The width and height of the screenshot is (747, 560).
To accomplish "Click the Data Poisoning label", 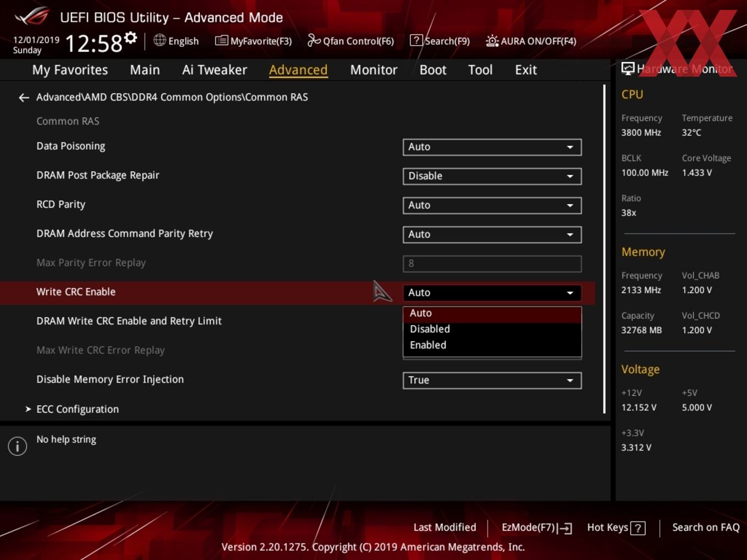I will pyautogui.click(x=71, y=146).
